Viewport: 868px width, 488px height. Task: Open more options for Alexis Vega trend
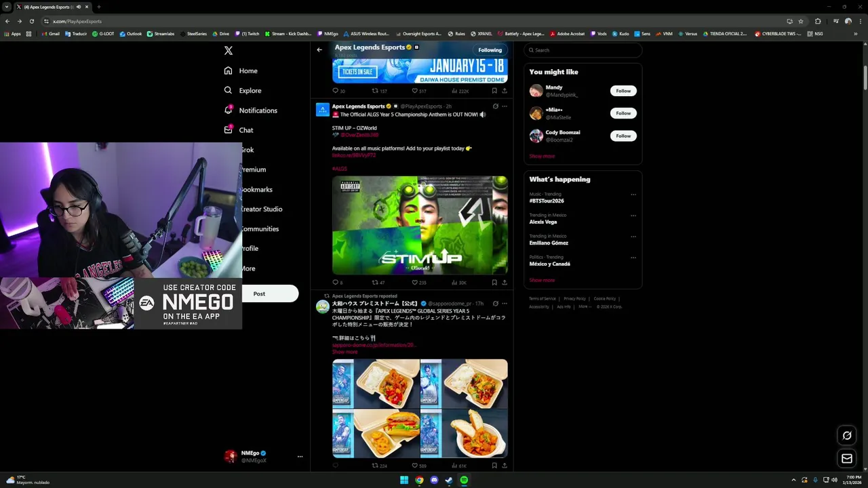click(x=633, y=216)
